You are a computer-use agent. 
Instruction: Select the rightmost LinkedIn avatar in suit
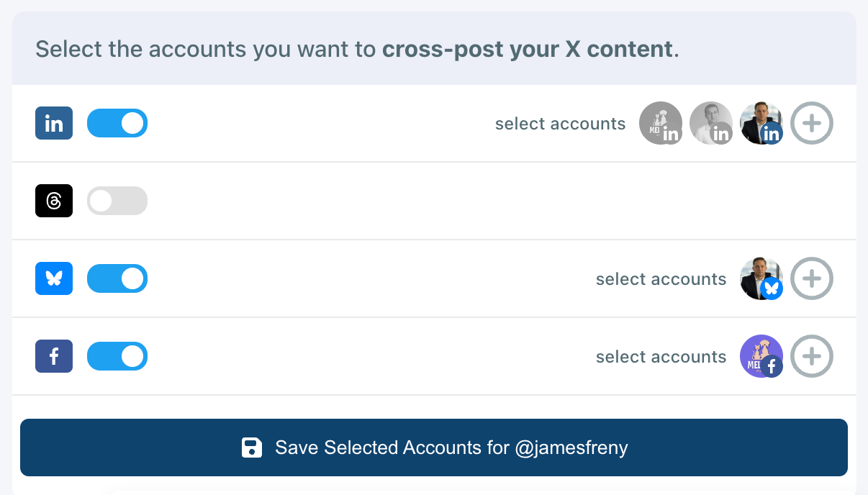(x=761, y=123)
